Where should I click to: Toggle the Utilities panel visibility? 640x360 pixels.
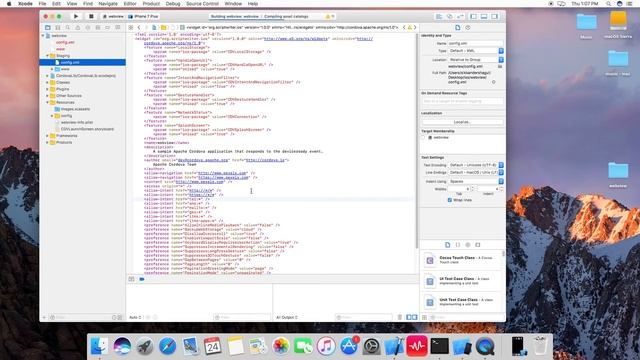click(495, 16)
